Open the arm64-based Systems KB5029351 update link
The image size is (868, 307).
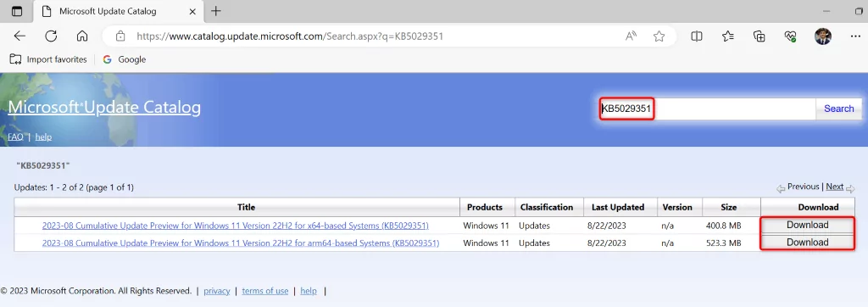click(x=240, y=243)
